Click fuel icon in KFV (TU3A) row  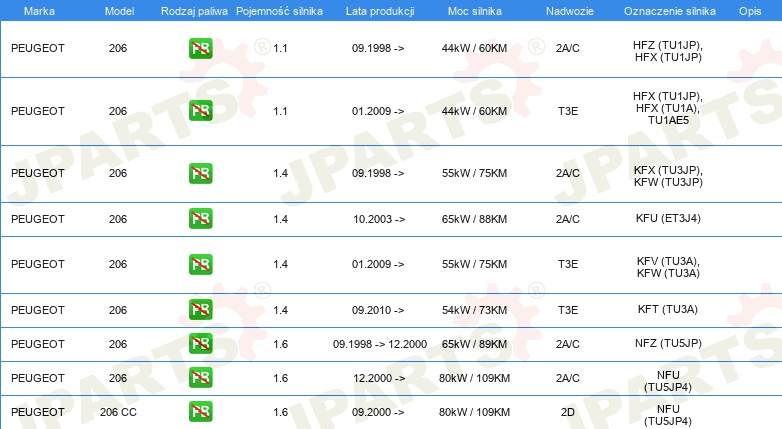tap(200, 264)
